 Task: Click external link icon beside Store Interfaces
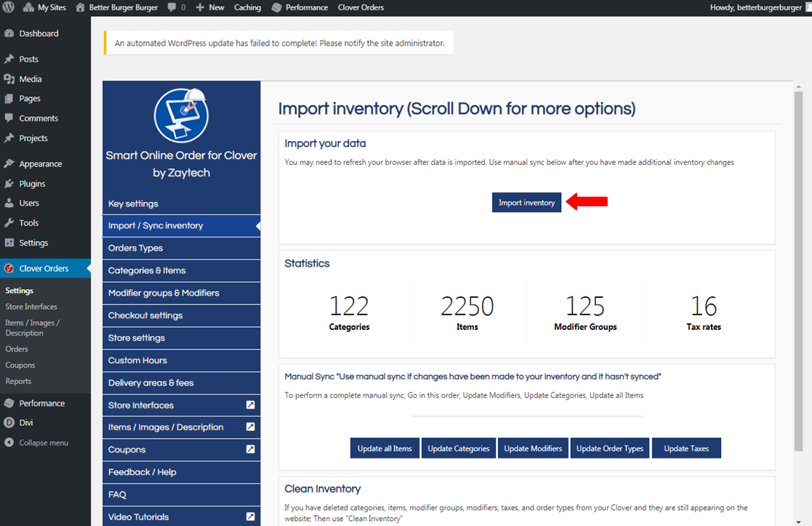(x=250, y=405)
